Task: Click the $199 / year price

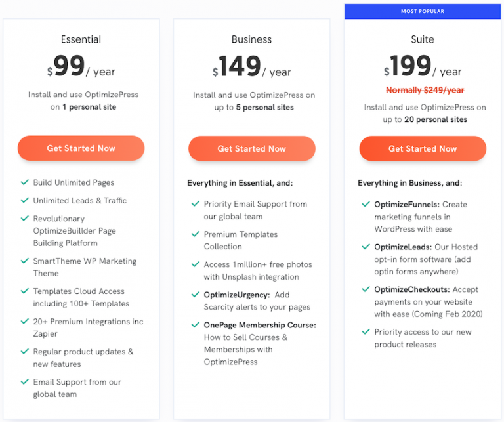Action: tap(423, 66)
